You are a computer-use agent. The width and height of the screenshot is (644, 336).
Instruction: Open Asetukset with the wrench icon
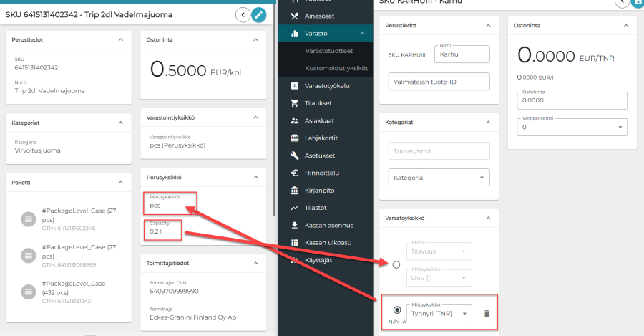(x=294, y=155)
